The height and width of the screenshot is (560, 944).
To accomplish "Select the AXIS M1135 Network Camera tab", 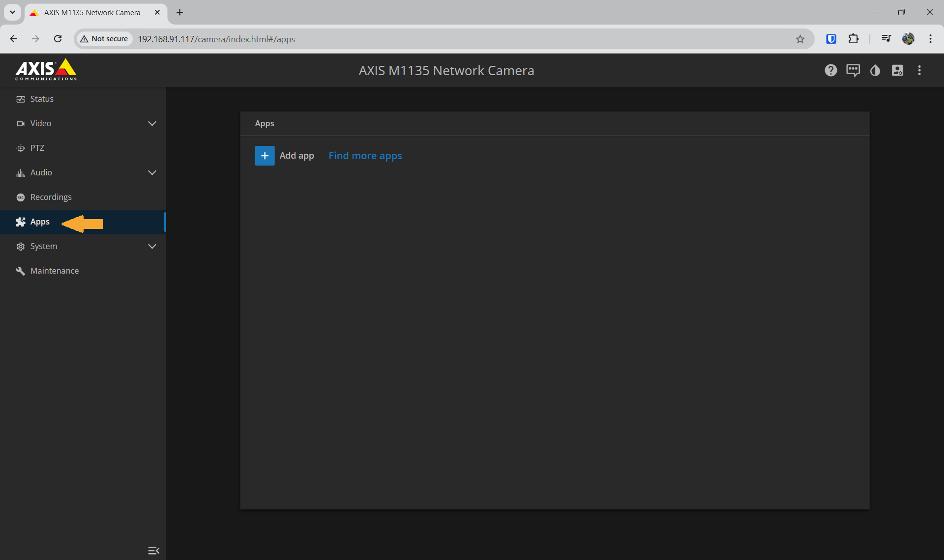I will tap(95, 13).
